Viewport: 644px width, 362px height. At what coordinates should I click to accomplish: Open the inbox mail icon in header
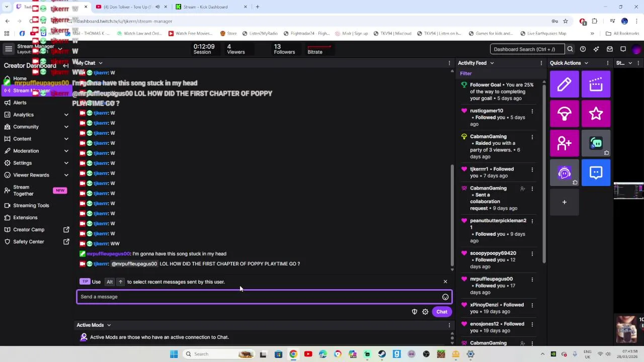tap(610, 49)
